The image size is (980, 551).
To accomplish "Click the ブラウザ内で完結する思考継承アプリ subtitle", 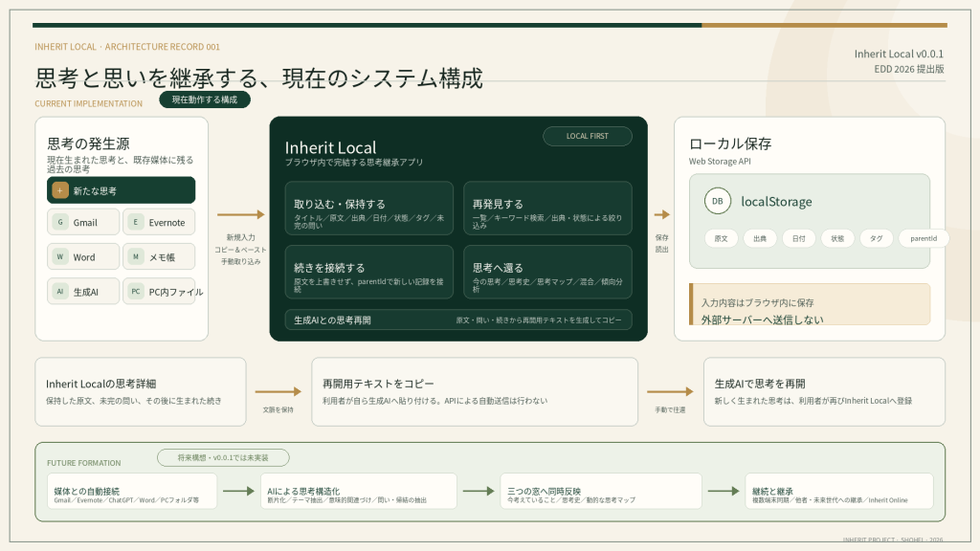I will 354,162.
